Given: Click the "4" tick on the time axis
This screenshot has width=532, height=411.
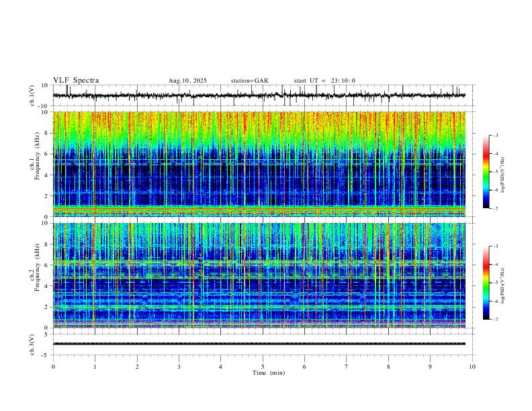Looking at the screenshot, I should point(220,367).
